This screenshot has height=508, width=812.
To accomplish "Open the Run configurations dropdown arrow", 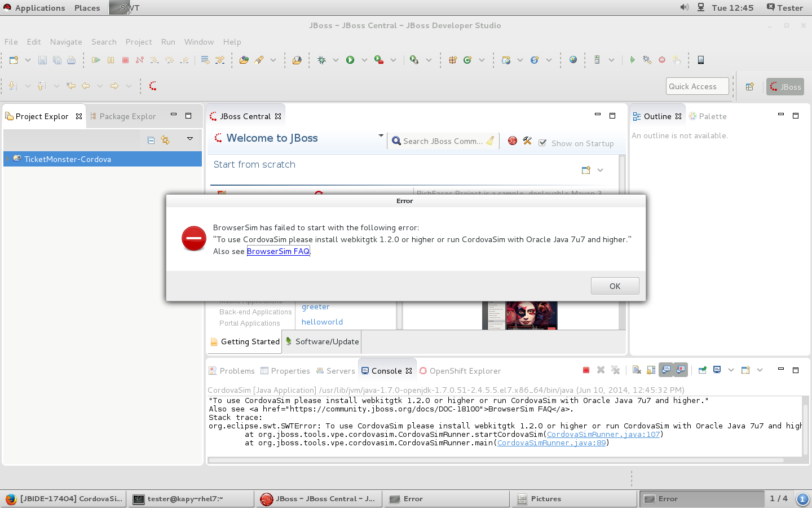I will (364, 60).
